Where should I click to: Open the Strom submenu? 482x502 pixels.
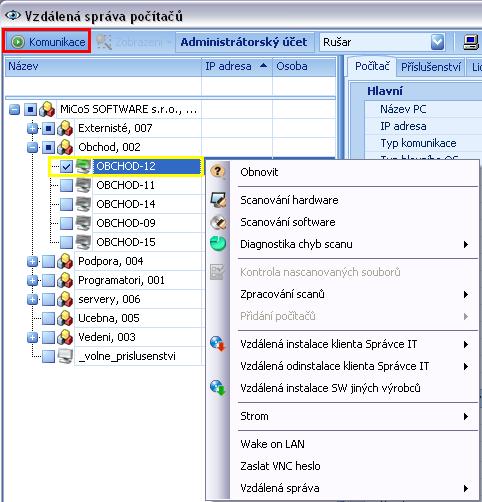pyautogui.click(x=342, y=416)
